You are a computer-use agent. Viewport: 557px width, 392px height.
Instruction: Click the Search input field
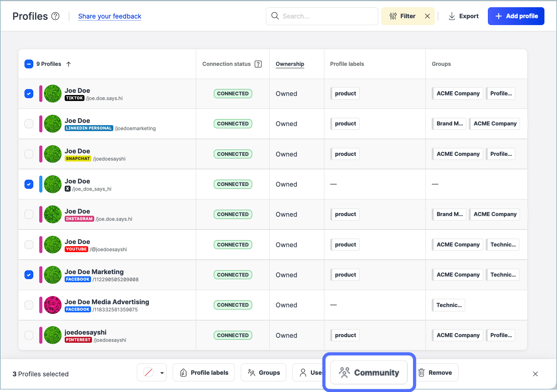pyautogui.click(x=327, y=16)
